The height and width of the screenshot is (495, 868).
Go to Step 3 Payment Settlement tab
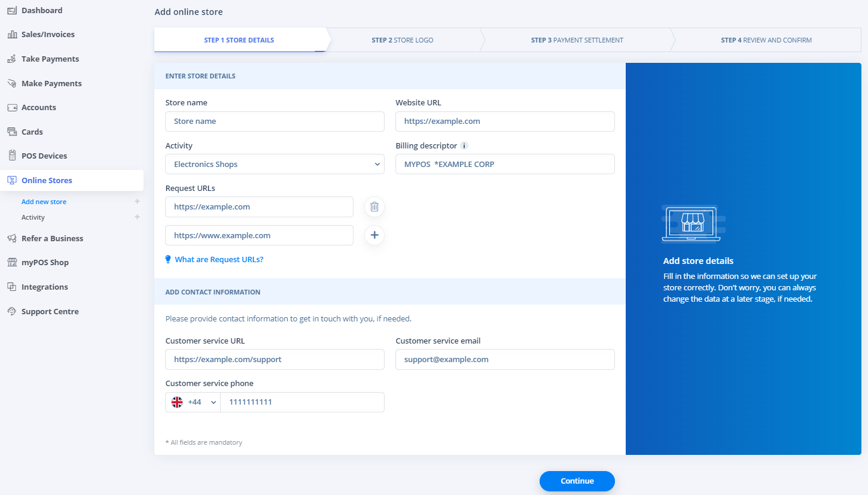(x=577, y=40)
